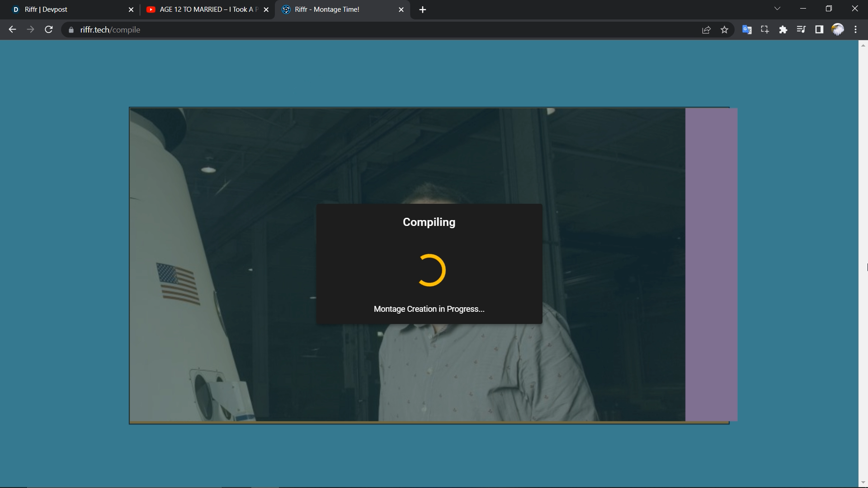The height and width of the screenshot is (488, 868).
Task: Expand the tab search chevron
Action: tap(777, 9)
